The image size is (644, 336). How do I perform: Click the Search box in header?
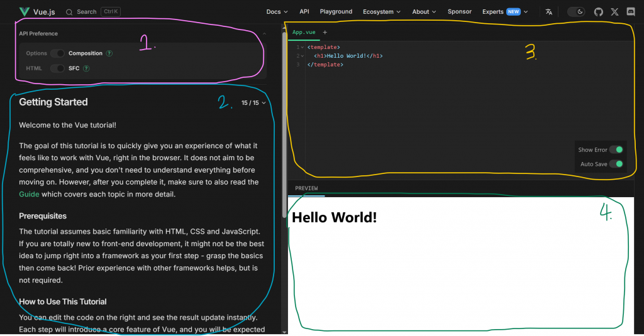click(93, 12)
